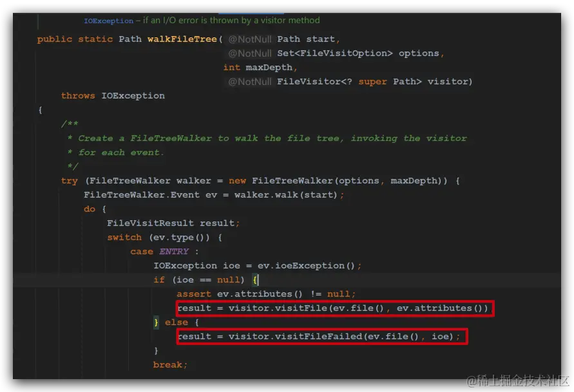Click 'switch (ev.type())' statement

[x=158, y=238]
